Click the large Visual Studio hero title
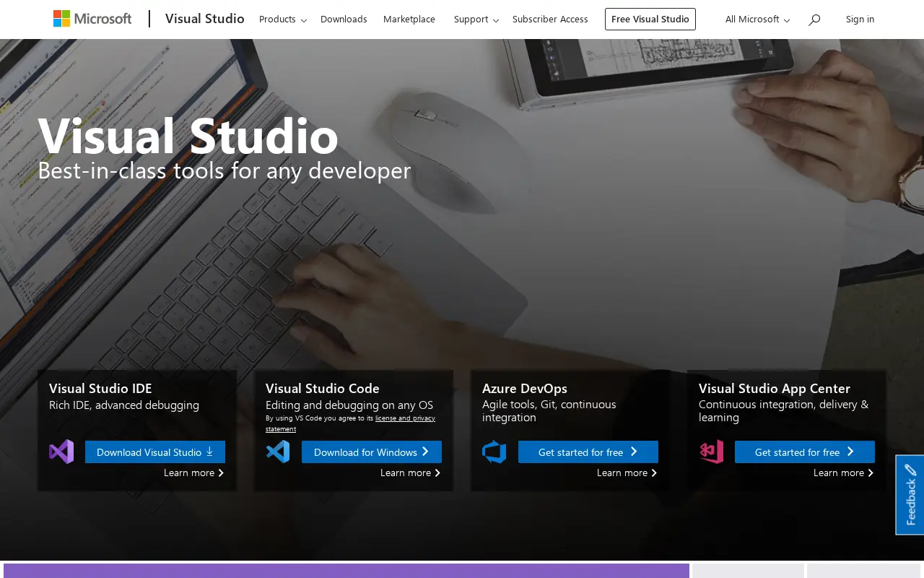The width and height of the screenshot is (924, 578). coord(188,135)
